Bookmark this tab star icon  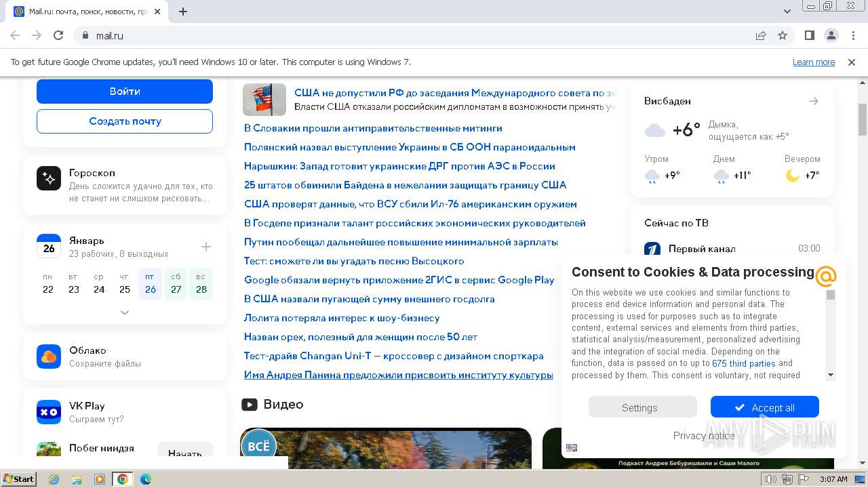coord(783,35)
